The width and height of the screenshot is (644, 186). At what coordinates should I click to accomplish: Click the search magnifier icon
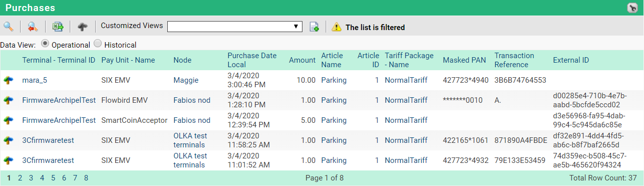(x=8, y=27)
